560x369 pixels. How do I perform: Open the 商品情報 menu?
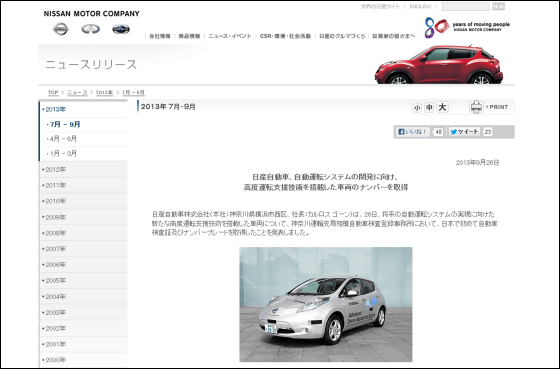(189, 36)
